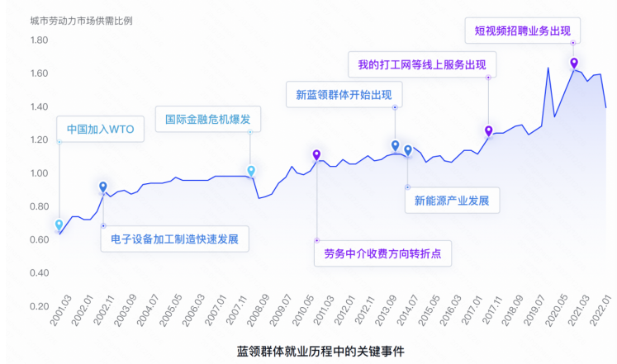Click the 2015.05 x-axis date label
The height and width of the screenshot is (364, 617).
tap(429, 310)
